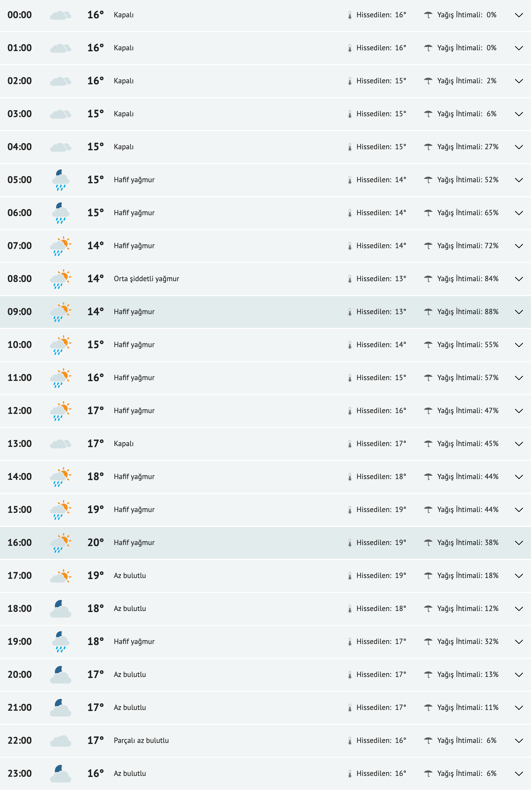Select the light rain icon at 05:00

pos(60,180)
